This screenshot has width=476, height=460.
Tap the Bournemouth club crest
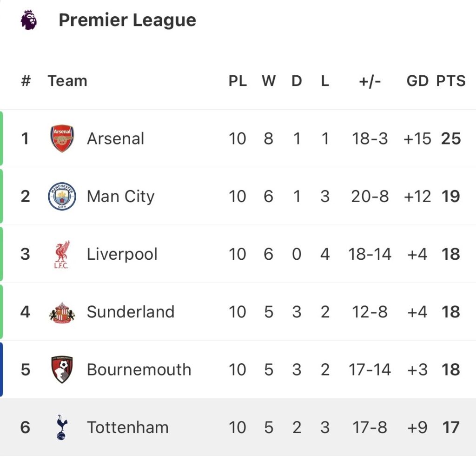tap(62, 369)
